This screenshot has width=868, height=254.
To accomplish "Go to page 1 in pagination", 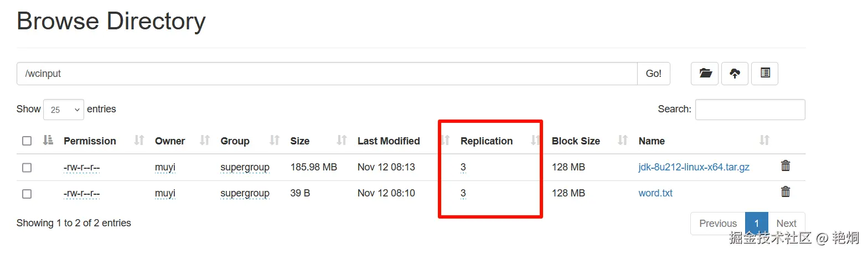I will click(757, 224).
